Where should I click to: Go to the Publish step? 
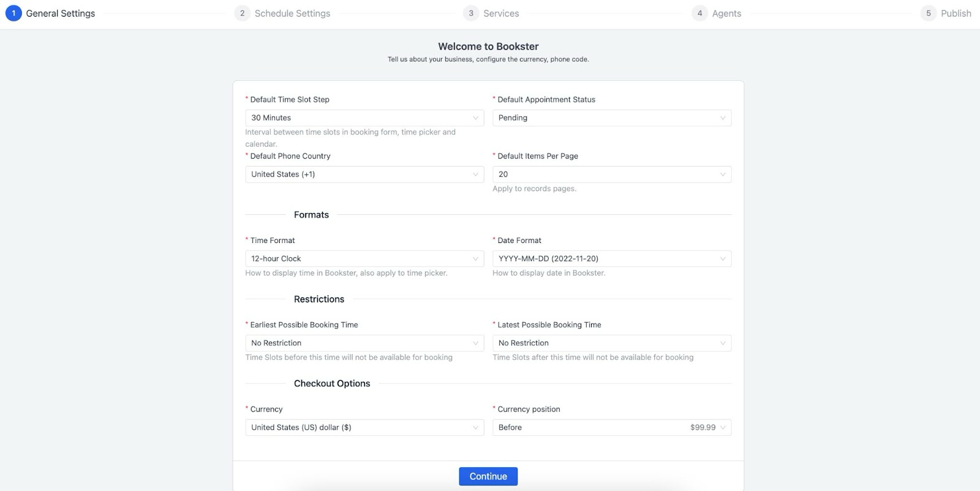[x=946, y=13]
